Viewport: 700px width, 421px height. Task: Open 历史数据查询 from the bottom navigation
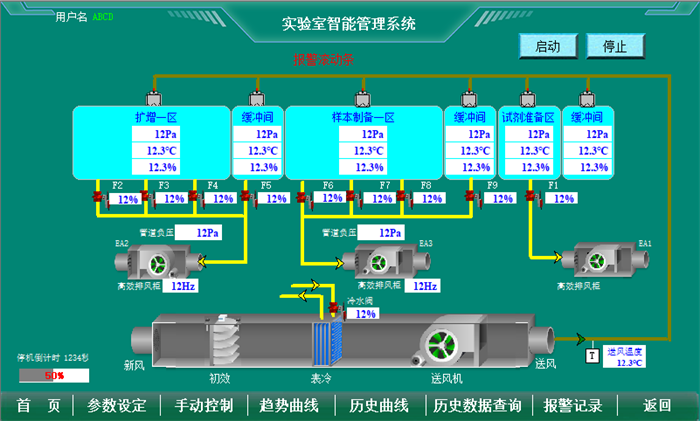(x=477, y=406)
